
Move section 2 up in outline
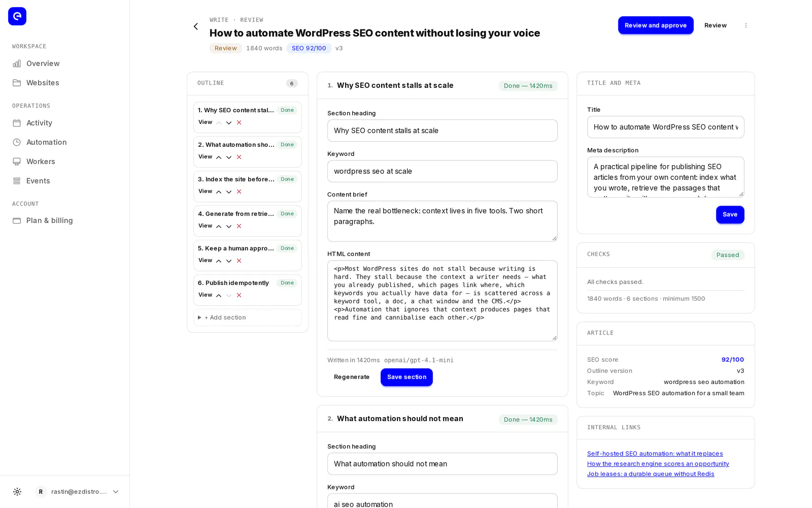219,157
